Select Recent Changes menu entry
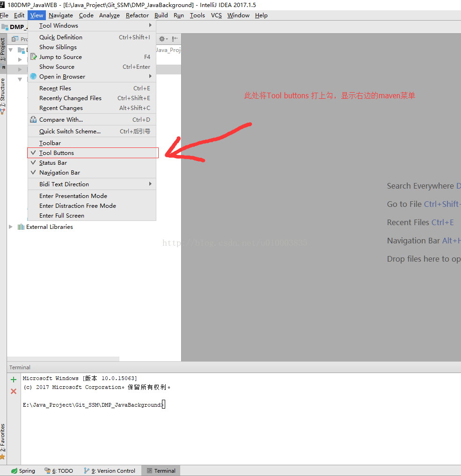The image size is (461, 476). 92,108
